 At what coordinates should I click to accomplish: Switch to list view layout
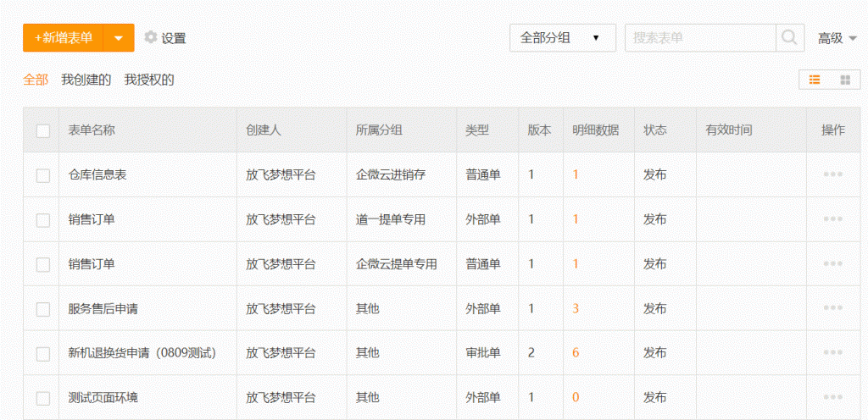coord(815,80)
